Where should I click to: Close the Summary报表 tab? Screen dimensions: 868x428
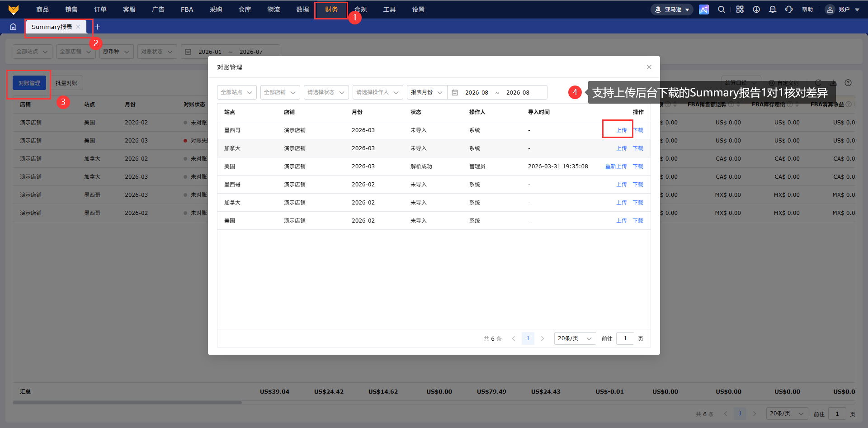tap(78, 27)
